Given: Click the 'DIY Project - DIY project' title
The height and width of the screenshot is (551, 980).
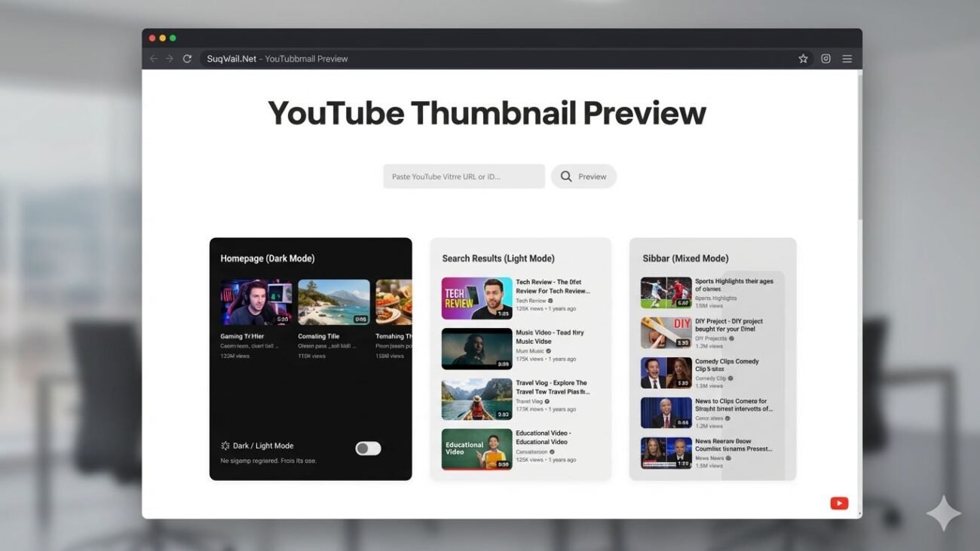Looking at the screenshot, I should point(729,325).
